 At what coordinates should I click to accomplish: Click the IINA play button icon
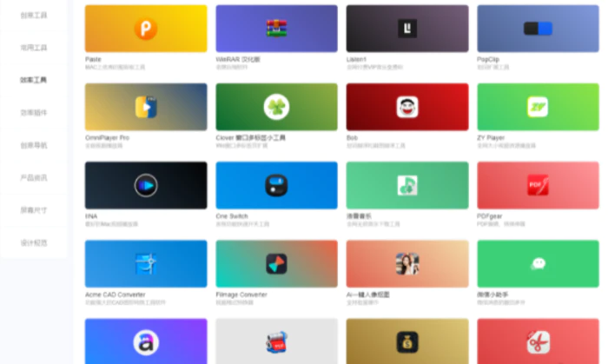146,185
